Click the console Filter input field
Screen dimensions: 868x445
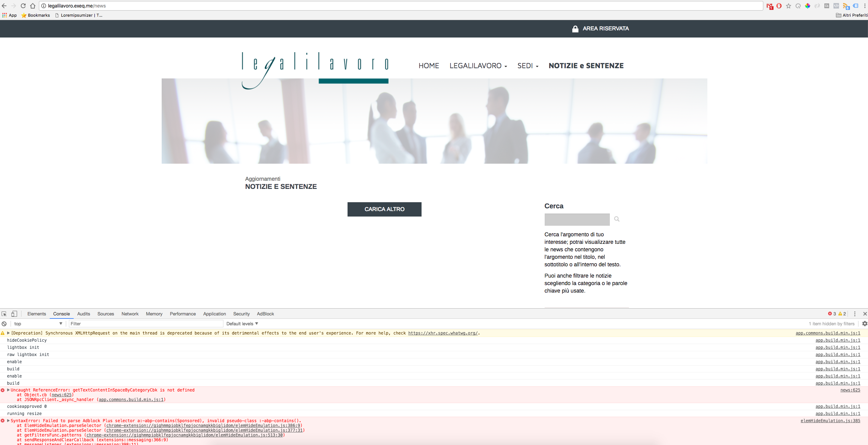[x=146, y=324]
